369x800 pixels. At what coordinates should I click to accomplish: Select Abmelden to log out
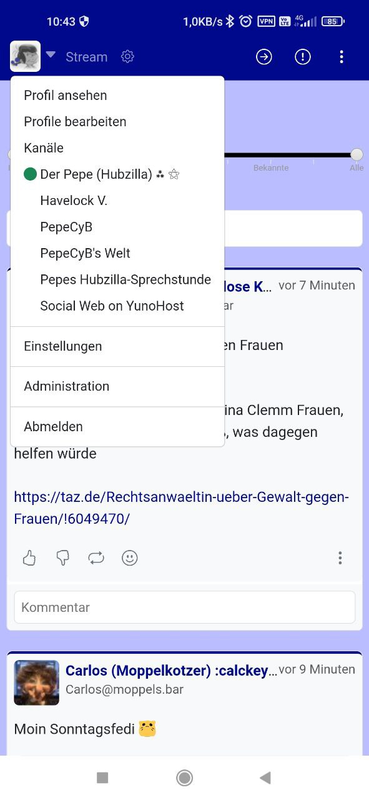(117, 427)
